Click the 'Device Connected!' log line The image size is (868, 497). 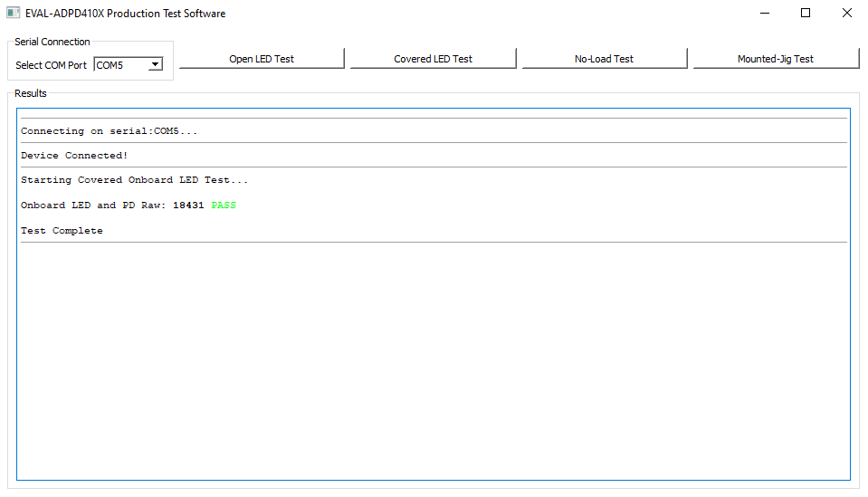tap(74, 156)
